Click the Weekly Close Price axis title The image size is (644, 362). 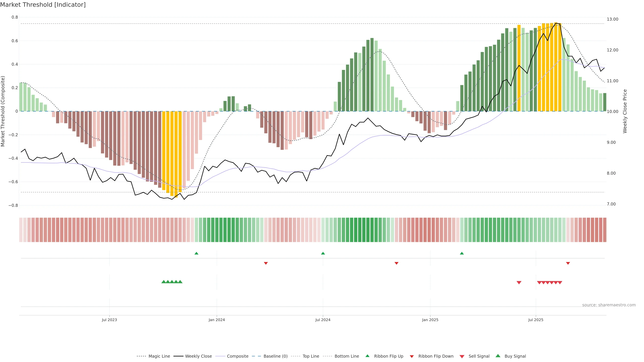625,111
